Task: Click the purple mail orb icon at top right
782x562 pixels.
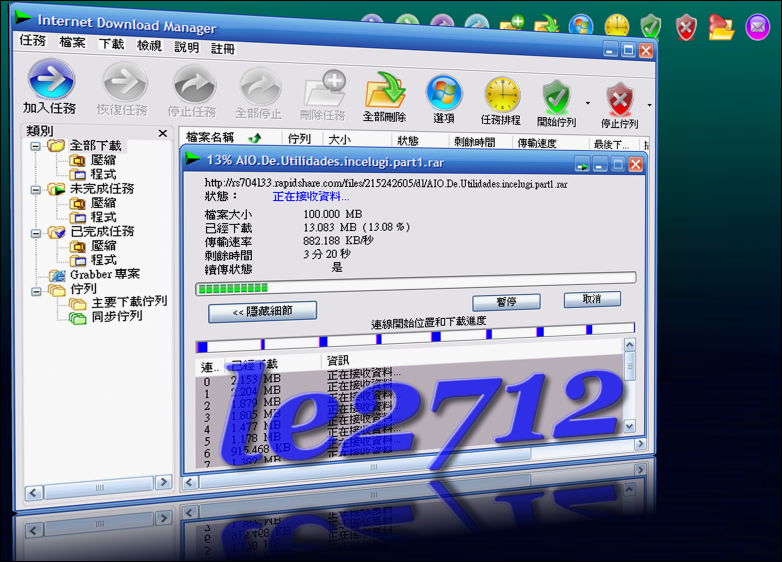Action: pyautogui.click(x=758, y=27)
